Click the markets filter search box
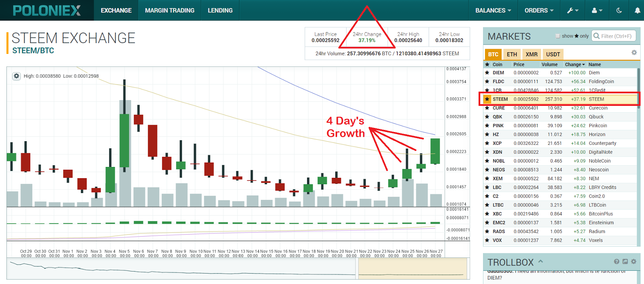 coord(614,36)
